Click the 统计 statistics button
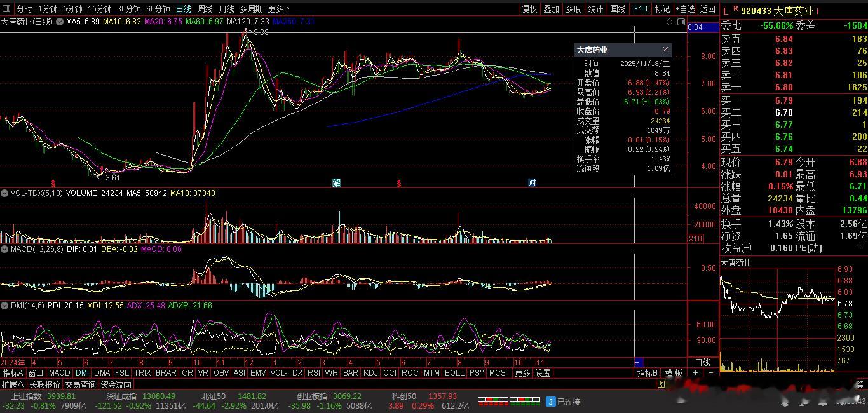Screen dimensions: 868x413 (595, 9)
